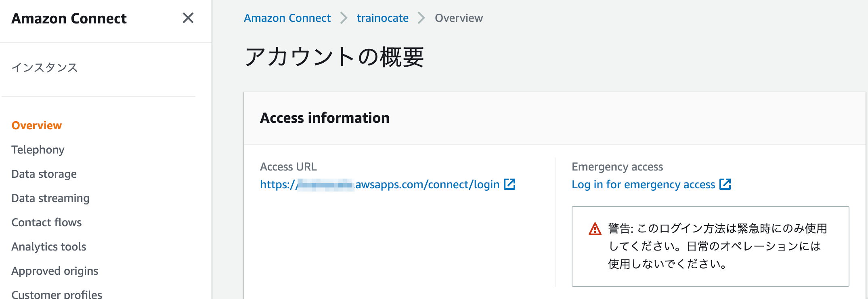Click the trainocate breadcrumb link

(383, 18)
